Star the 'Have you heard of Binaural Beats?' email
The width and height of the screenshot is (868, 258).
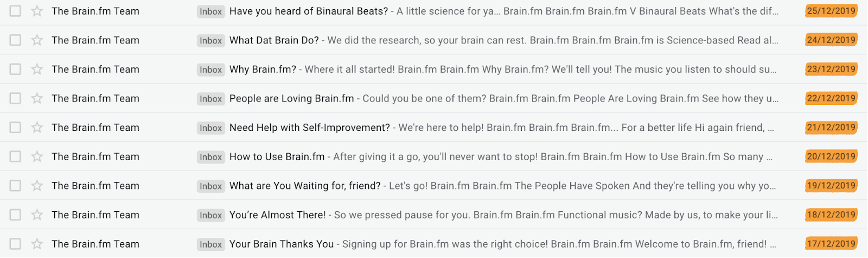[37, 11]
